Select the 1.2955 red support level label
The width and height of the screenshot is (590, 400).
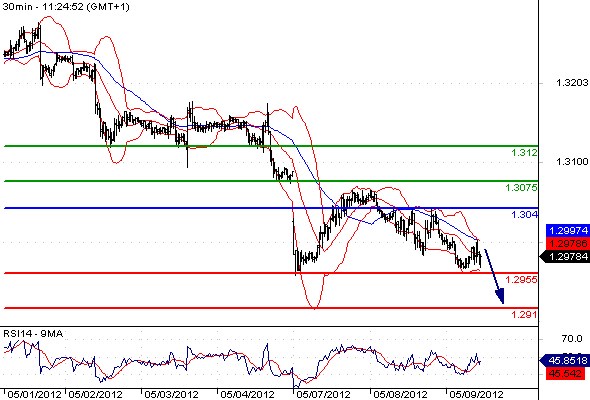522,280
